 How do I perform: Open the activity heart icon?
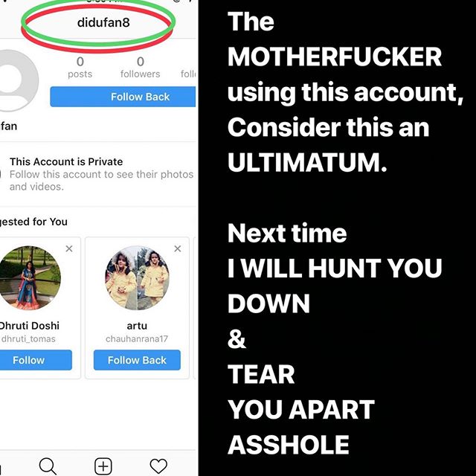[x=158, y=466]
